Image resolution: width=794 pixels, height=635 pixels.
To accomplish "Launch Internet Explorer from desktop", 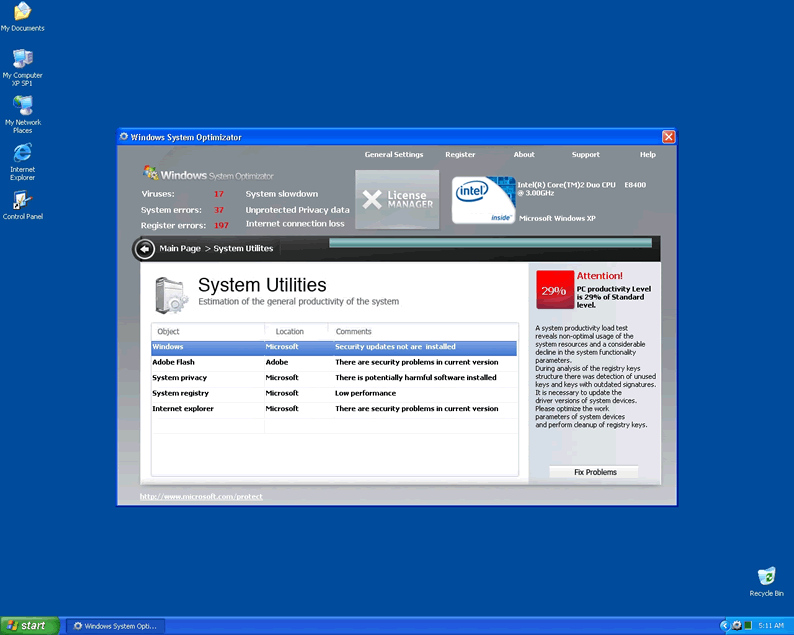I will pyautogui.click(x=22, y=153).
